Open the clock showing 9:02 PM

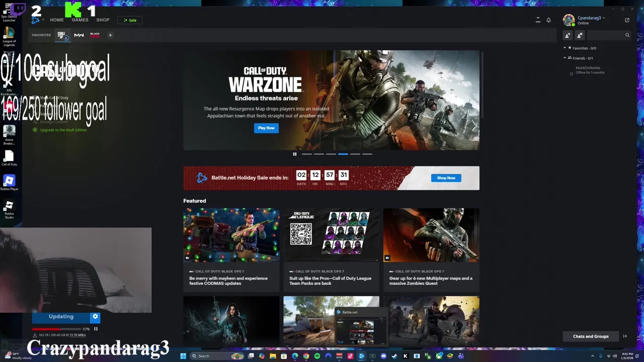(627, 356)
